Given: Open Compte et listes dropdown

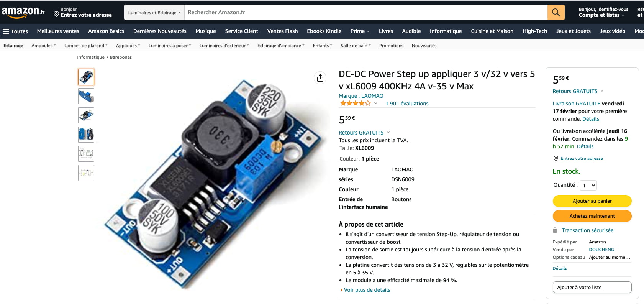Looking at the screenshot, I should click(601, 15).
